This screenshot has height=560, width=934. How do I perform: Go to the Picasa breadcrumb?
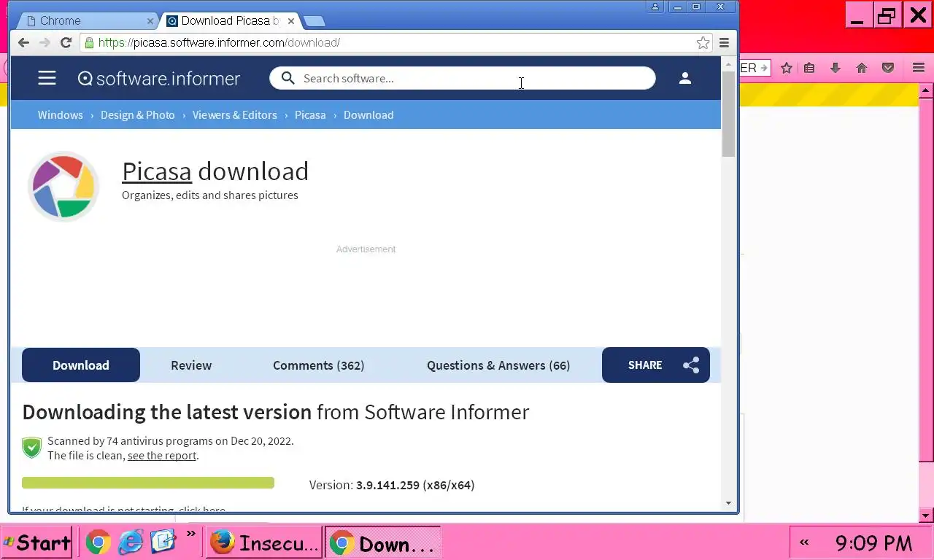click(310, 115)
